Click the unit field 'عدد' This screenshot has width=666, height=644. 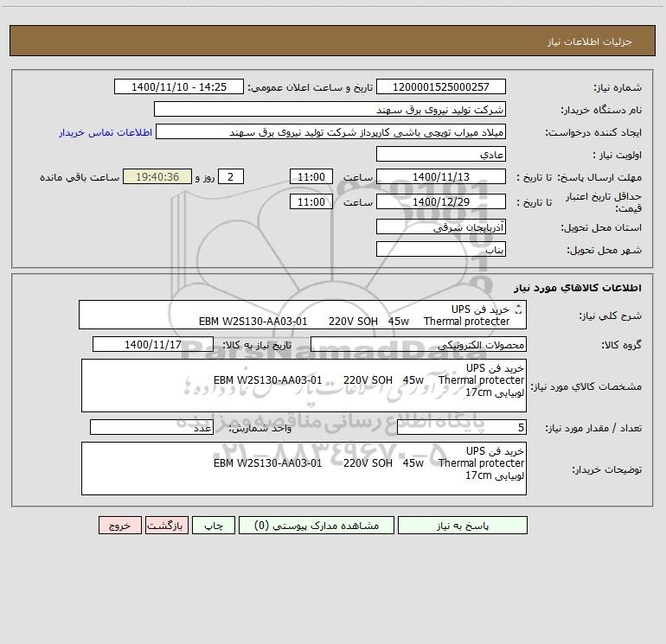coord(151,427)
